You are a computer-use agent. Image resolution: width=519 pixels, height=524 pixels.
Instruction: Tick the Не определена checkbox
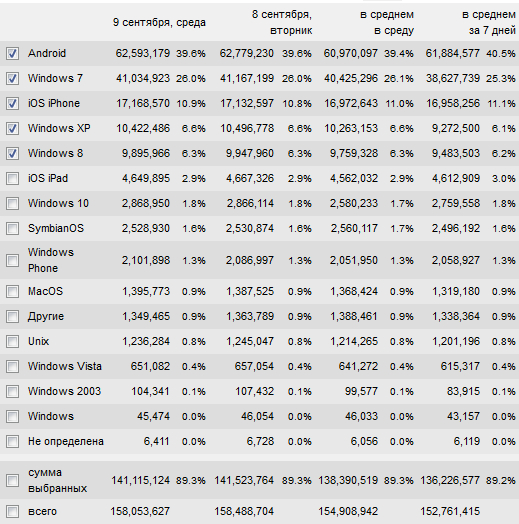[12, 441]
